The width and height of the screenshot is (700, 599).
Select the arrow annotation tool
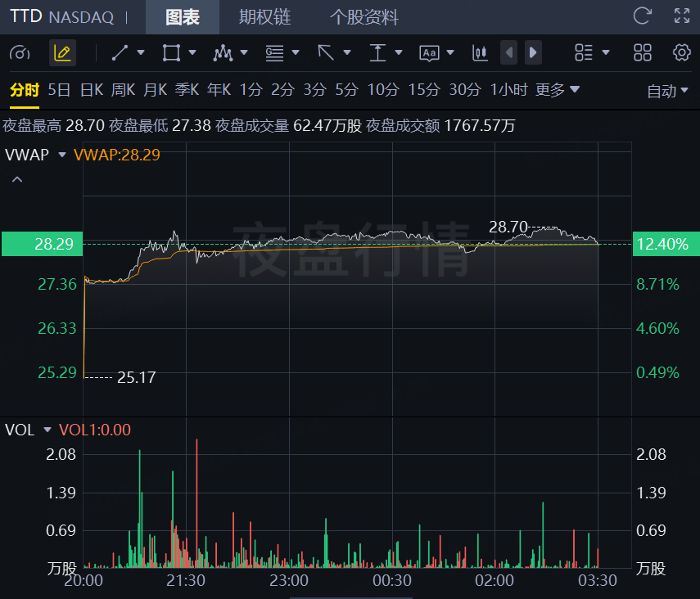pyautogui.click(x=326, y=52)
